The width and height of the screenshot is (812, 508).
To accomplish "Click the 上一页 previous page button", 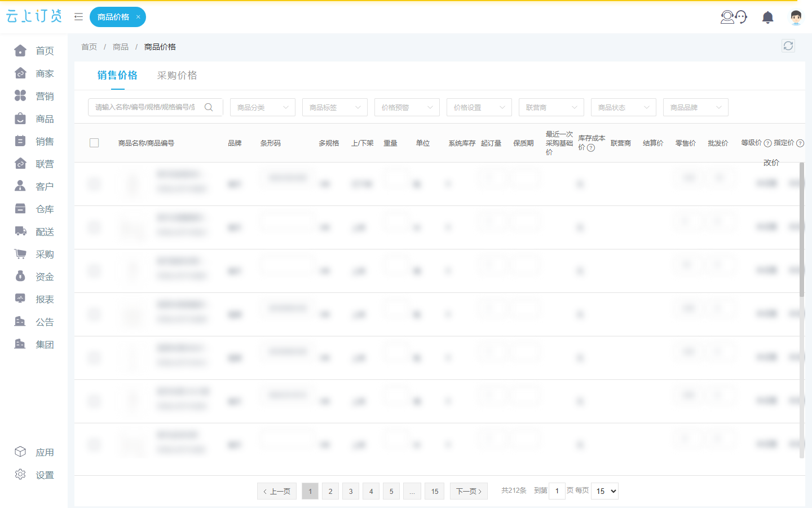I will (277, 491).
